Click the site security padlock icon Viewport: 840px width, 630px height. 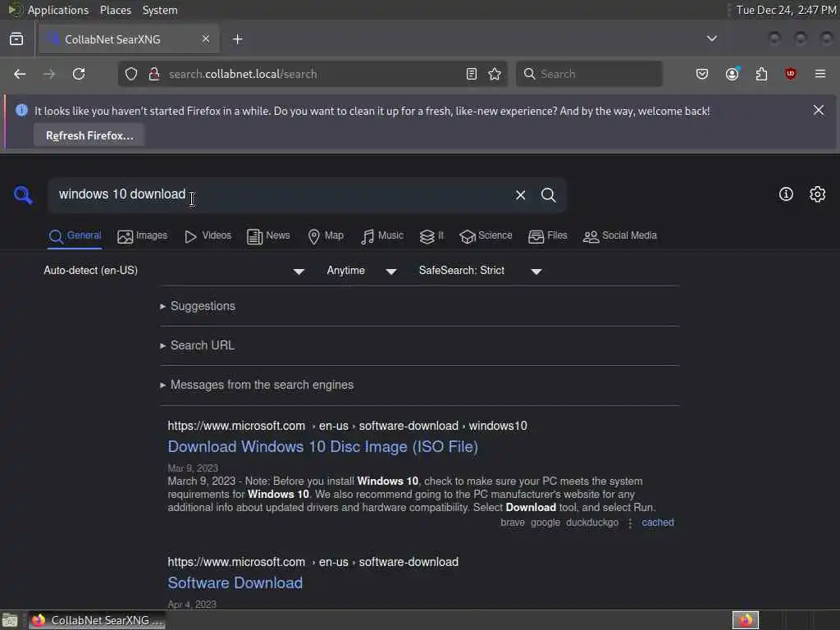point(154,74)
